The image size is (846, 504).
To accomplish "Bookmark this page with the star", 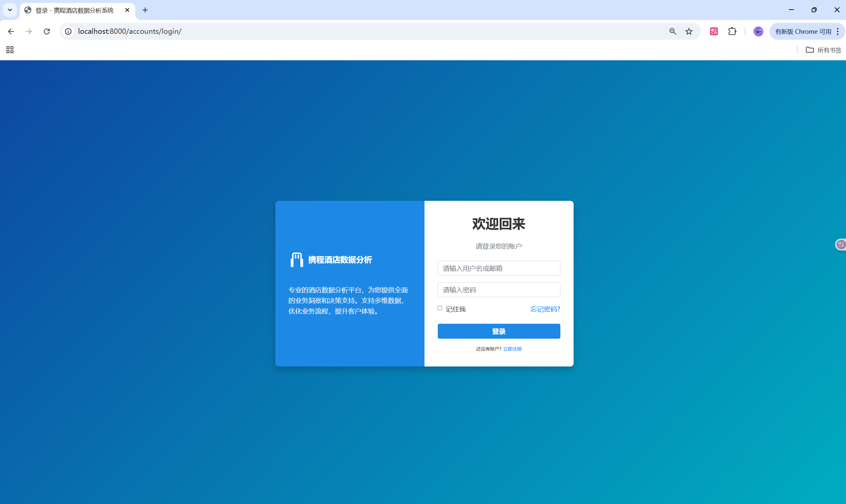I will pos(689,31).
